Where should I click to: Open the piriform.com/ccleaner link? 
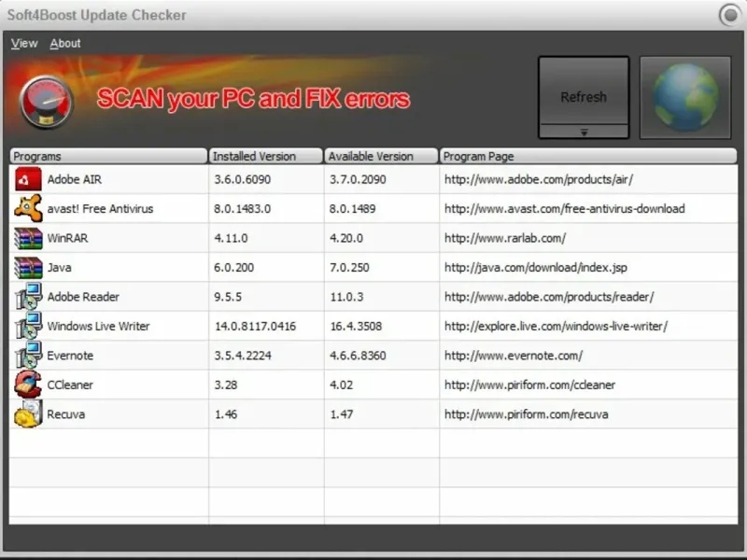point(529,385)
